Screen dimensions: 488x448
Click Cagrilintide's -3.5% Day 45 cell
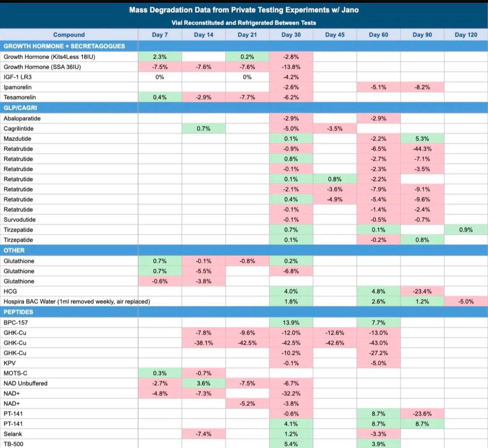(x=335, y=129)
